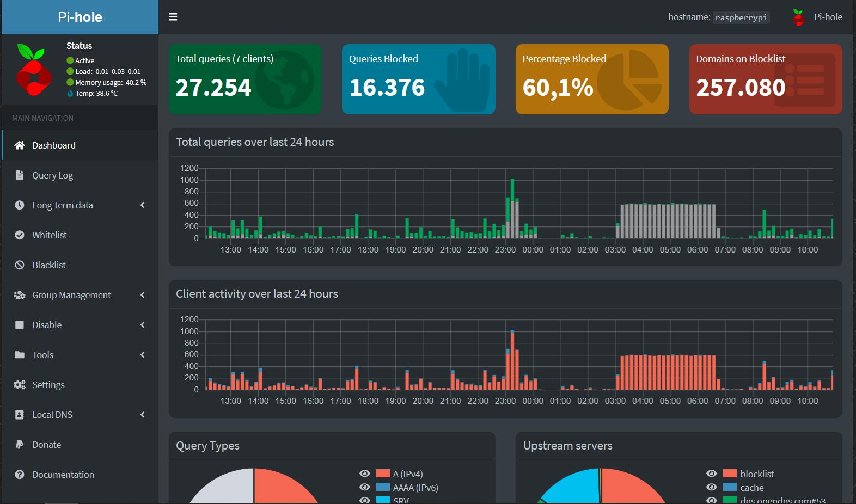The image size is (856, 504).
Task: Click the Query Log document icon
Action: [x=20, y=175]
